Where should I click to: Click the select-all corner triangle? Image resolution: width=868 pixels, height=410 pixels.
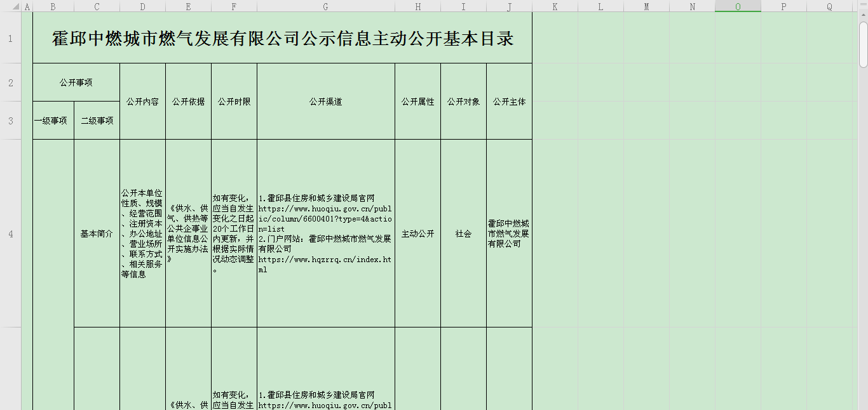point(11,6)
